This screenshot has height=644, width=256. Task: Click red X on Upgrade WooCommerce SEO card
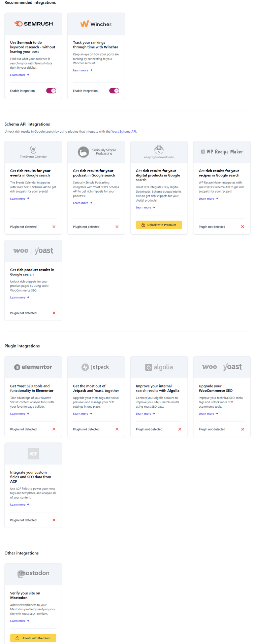[x=243, y=429]
